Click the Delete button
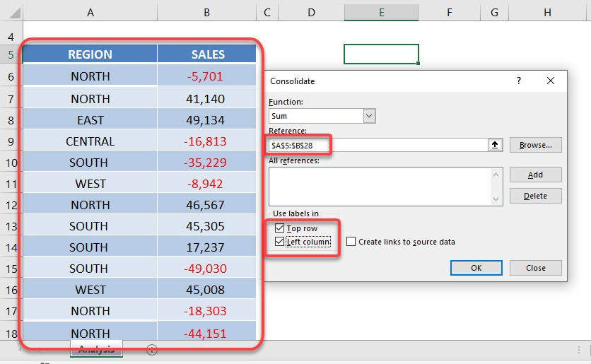 click(x=535, y=196)
